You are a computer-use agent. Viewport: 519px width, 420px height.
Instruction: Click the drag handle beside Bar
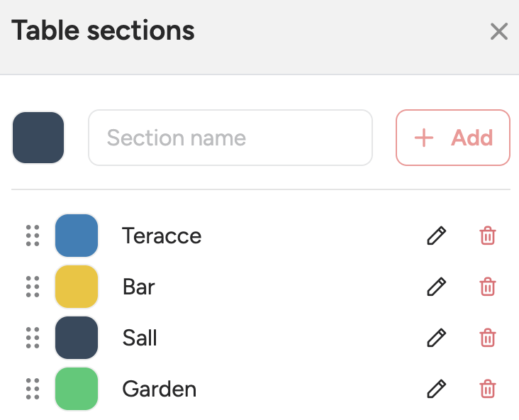[x=33, y=287]
